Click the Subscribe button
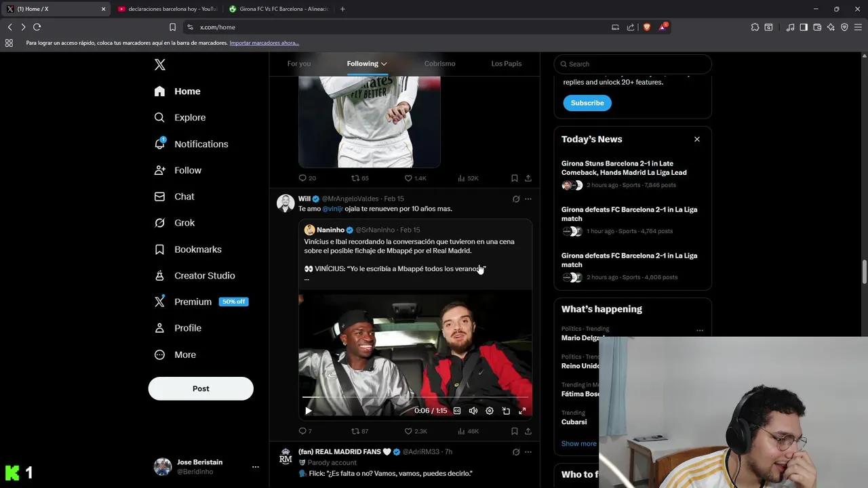Viewport: 868px width, 488px height. point(587,103)
